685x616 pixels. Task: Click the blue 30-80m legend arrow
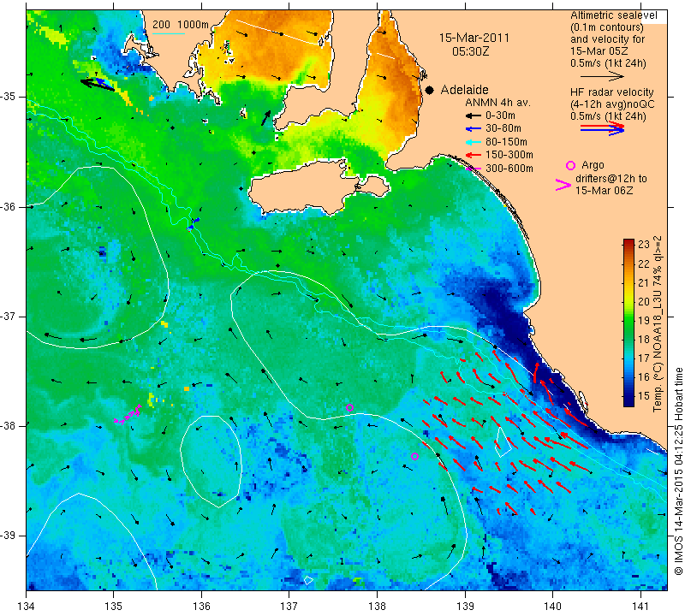473,129
